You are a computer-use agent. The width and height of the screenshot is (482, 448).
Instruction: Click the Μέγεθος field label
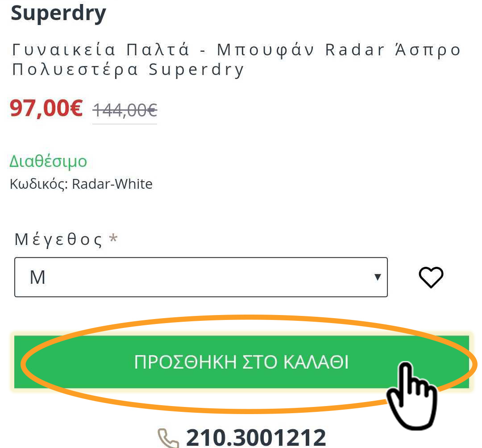pos(58,240)
